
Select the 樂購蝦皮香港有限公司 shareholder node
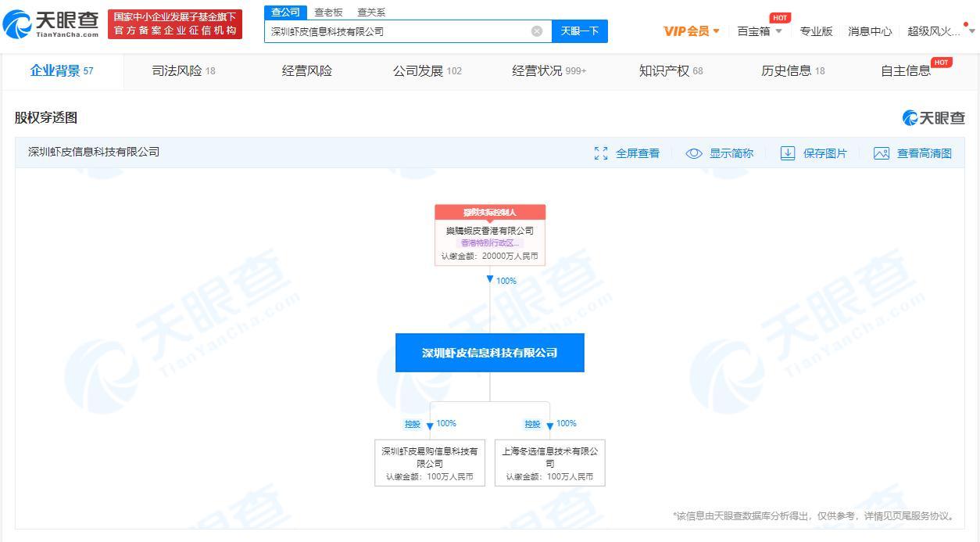tap(490, 235)
